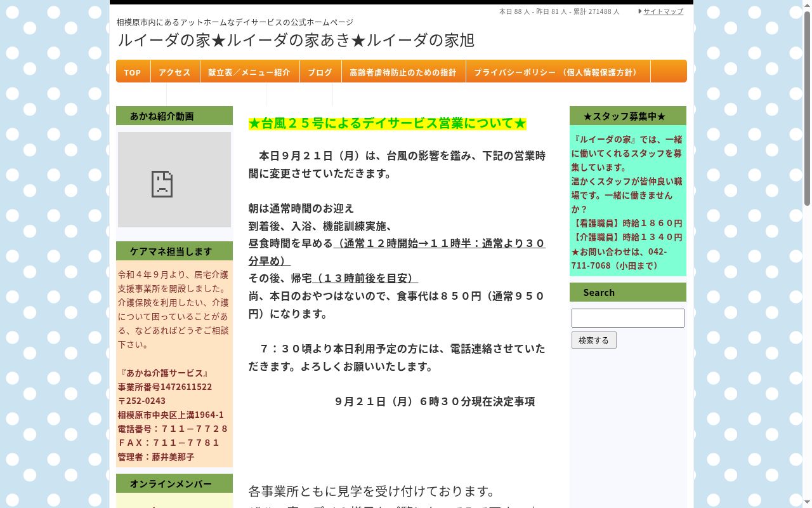Open プライバシーポリシー menu item
This screenshot has height=508, width=812.
tap(558, 72)
